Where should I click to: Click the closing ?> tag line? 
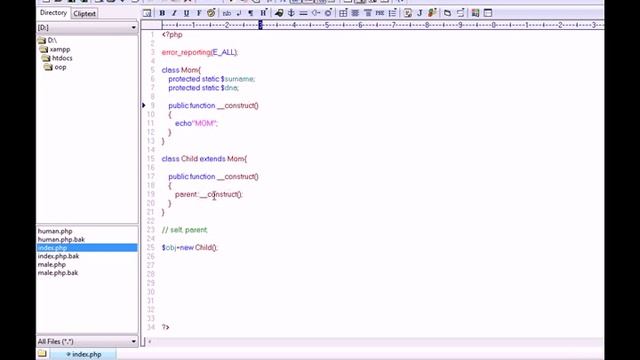pos(165,327)
